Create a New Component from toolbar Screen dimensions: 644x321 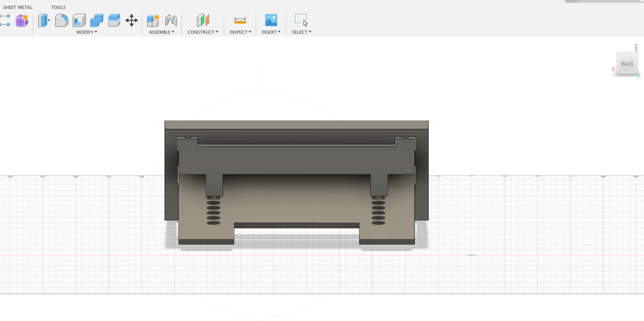(153, 20)
